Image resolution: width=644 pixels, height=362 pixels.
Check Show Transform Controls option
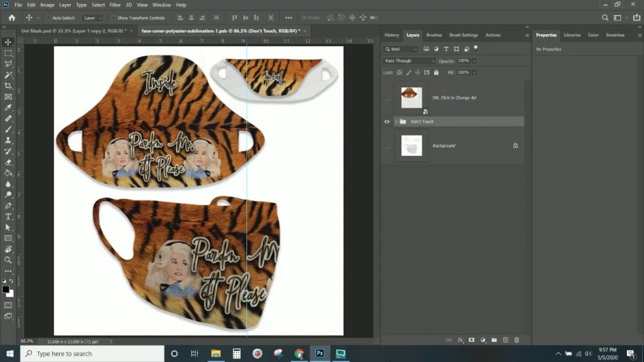[113, 18]
